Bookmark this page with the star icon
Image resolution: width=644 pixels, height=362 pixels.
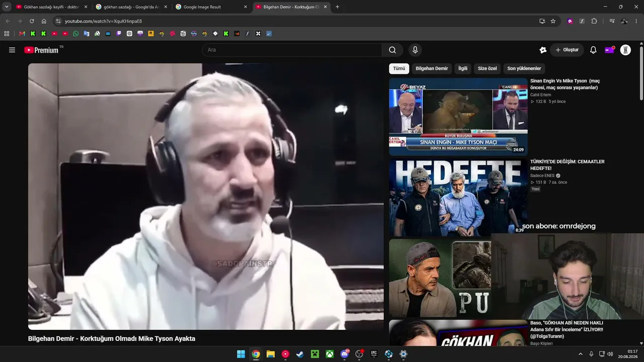[553, 21]
